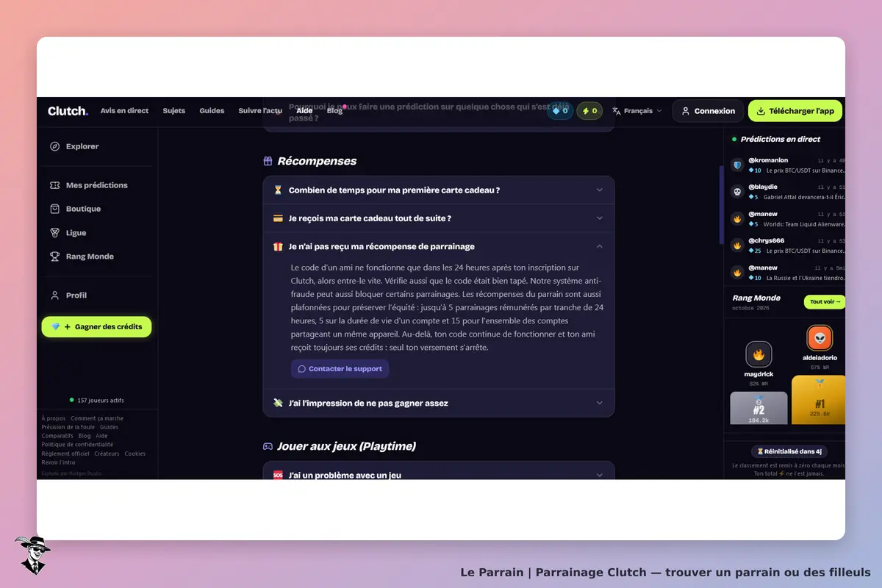This screenshot has height=588, width=882.
Task: Expand 'J'ai un problème avec un jeu'
Action: pos(439,471)
